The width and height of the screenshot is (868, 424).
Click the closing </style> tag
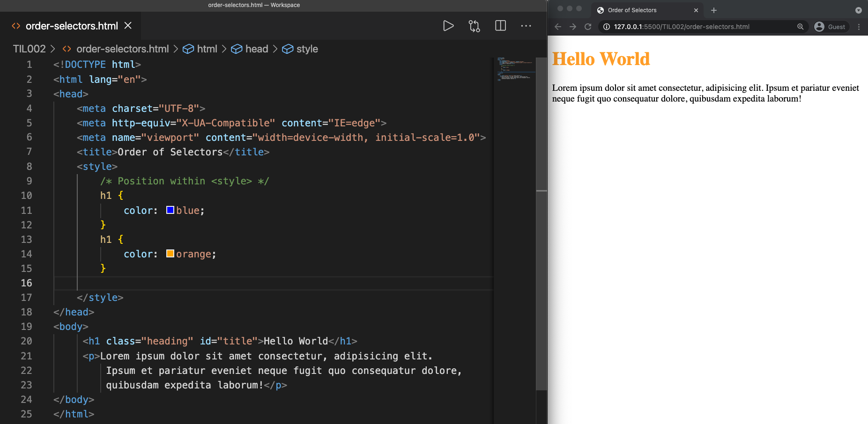pyautogui.click(x=100, y=298)
